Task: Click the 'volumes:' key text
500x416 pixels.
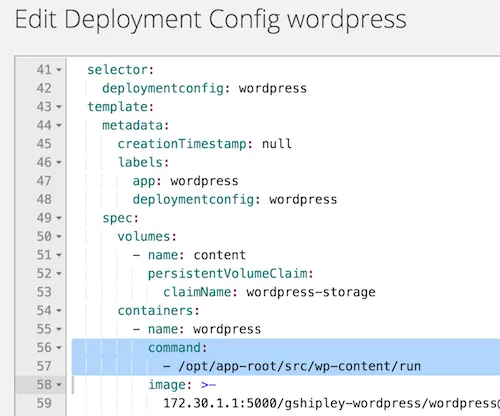Action: click(147, 237)
